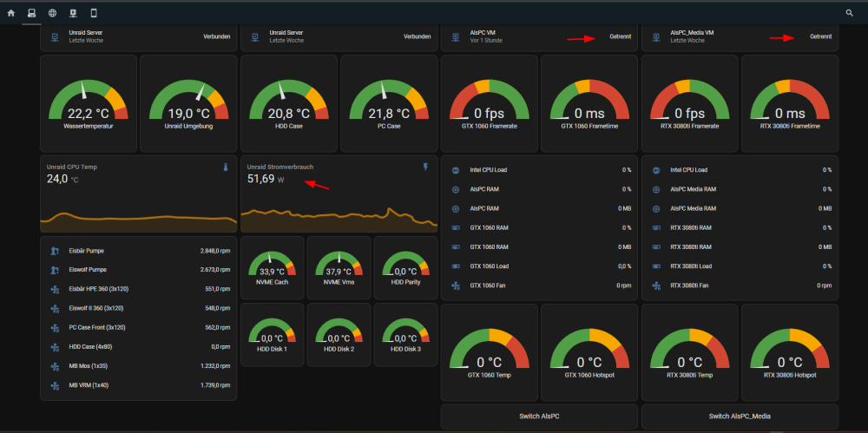Open the GTX 1060 Temp gauge

pyautogui.click(x=489, y=352)
